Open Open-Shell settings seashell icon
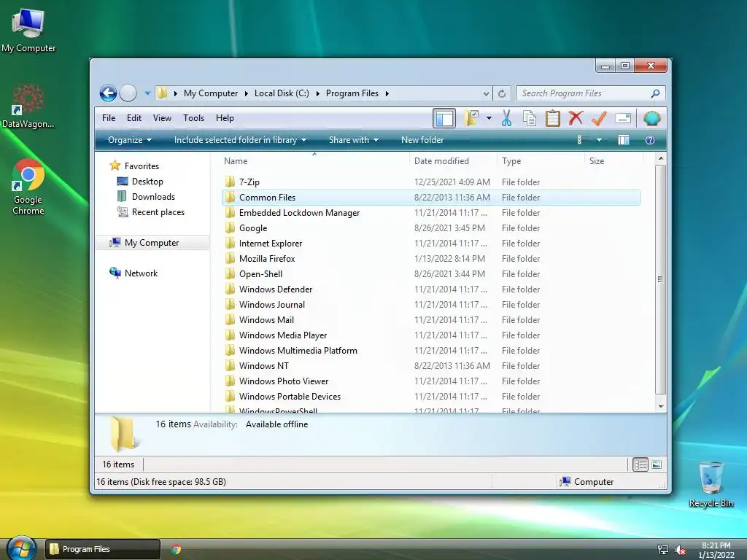 (651, 118)
